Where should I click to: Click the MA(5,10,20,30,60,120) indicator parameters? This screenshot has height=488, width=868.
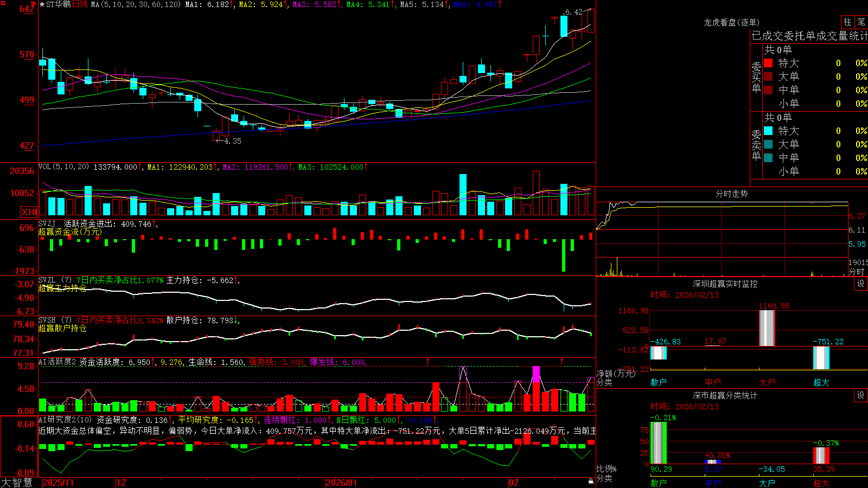136,4
